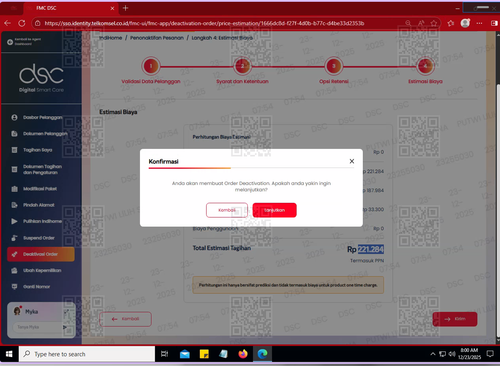The width and height of the screenshot is (500, 366).
Task: Open Mail app from the taskbar
Action: point(184,354)
